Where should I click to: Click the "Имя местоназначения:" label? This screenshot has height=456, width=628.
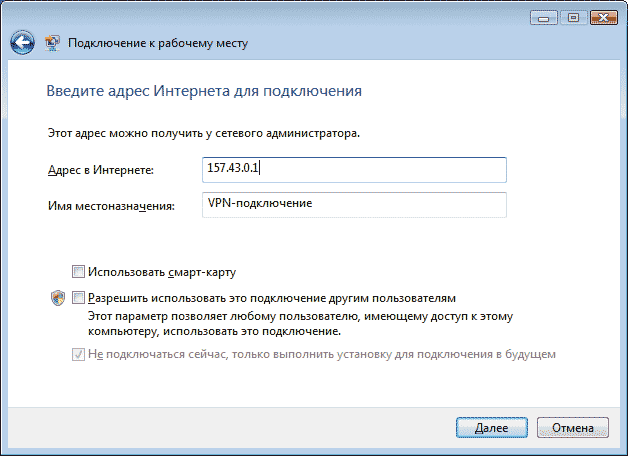click(111, 205)
